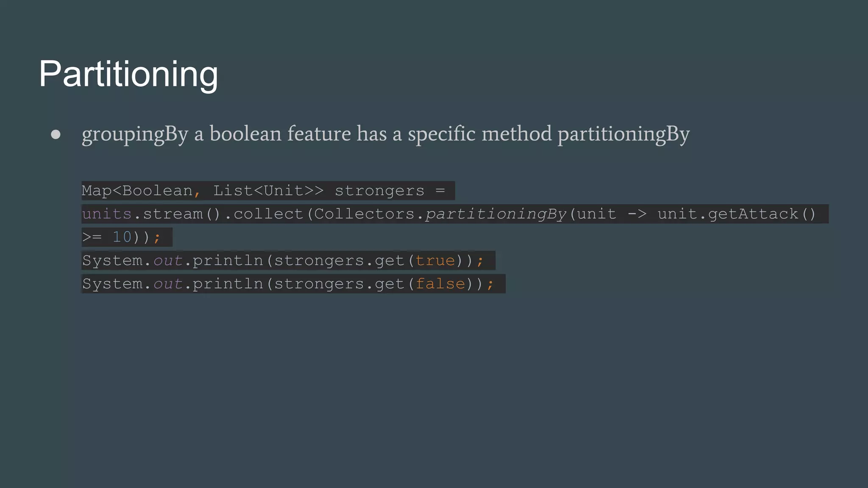Click the 'strongers' variable in the declaration line
Screen dimensions: 868x488
click(379, 191)
